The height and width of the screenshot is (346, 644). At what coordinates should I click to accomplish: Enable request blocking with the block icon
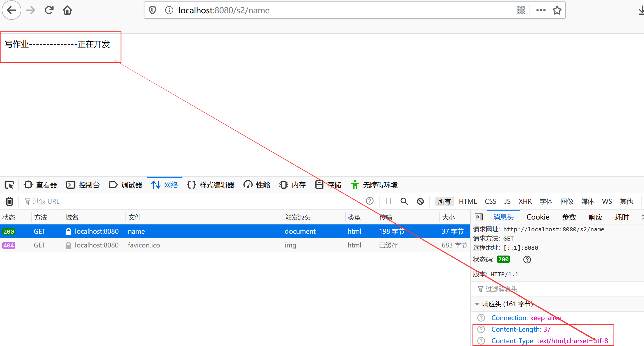(420, 201)
